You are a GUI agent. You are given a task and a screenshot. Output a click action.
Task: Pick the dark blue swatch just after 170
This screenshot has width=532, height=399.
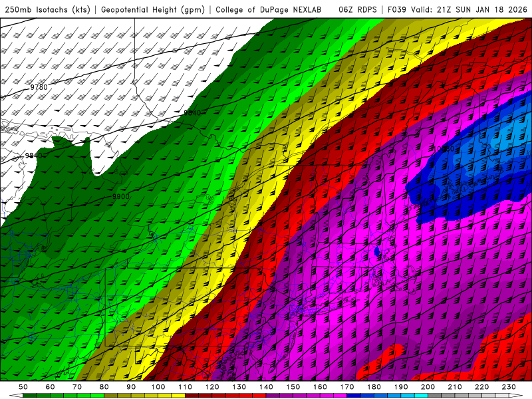(354, 396)
